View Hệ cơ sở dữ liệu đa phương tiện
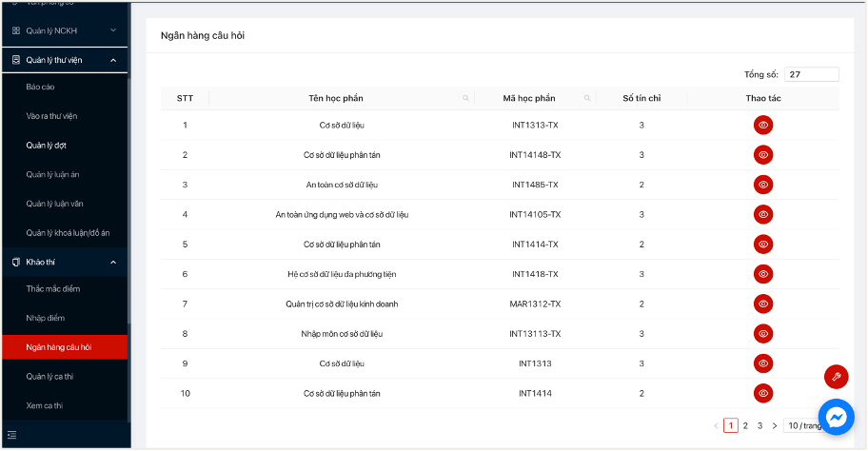 click(x=762, y=274)
